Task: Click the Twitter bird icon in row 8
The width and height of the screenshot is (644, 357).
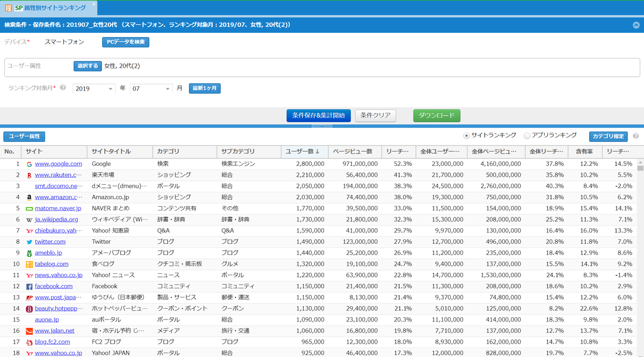Action: 30,242
